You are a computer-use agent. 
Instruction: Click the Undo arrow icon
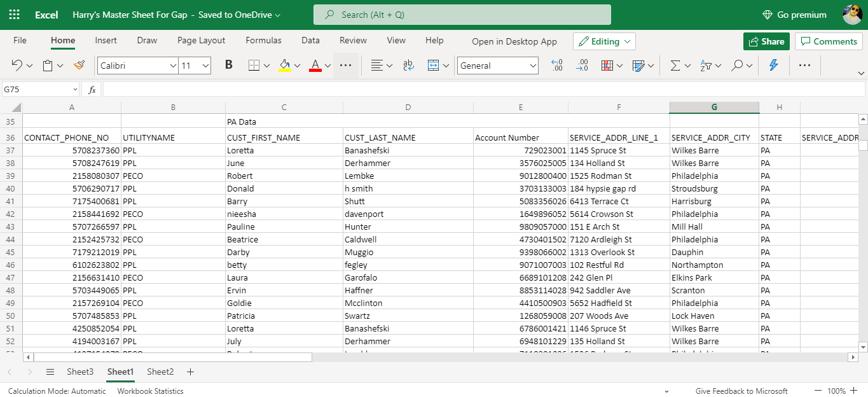(17, 66)
